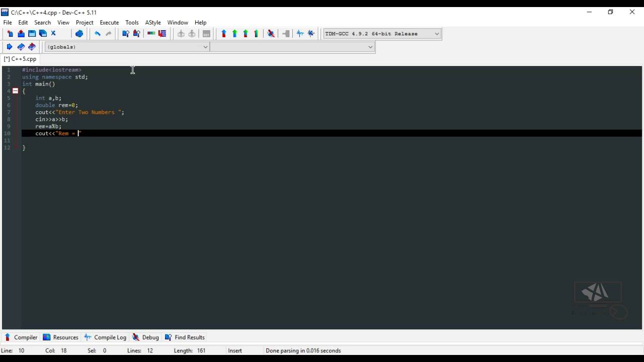644x362 pixels.
Task: Click the Save file icon
Action: pyautogui.click(x=32, y=34)
